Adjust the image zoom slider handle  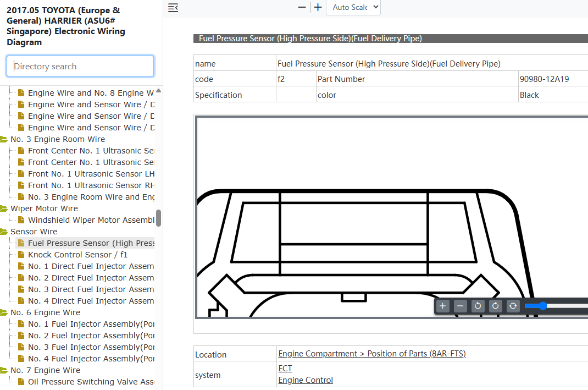tap(542, 306)
